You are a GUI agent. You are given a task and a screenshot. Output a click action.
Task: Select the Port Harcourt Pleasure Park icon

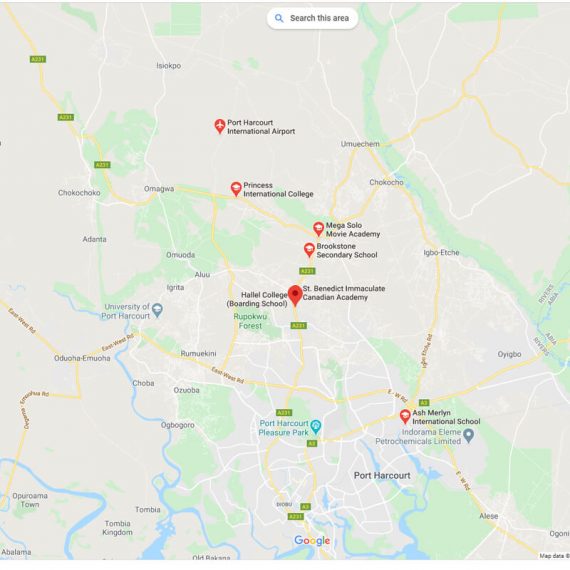[316, 427]
